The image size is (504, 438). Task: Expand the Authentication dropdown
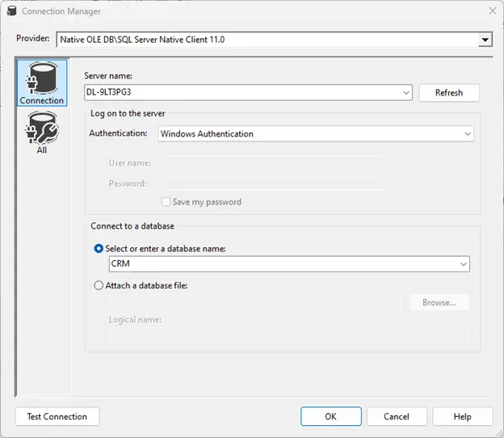(468, 134)
